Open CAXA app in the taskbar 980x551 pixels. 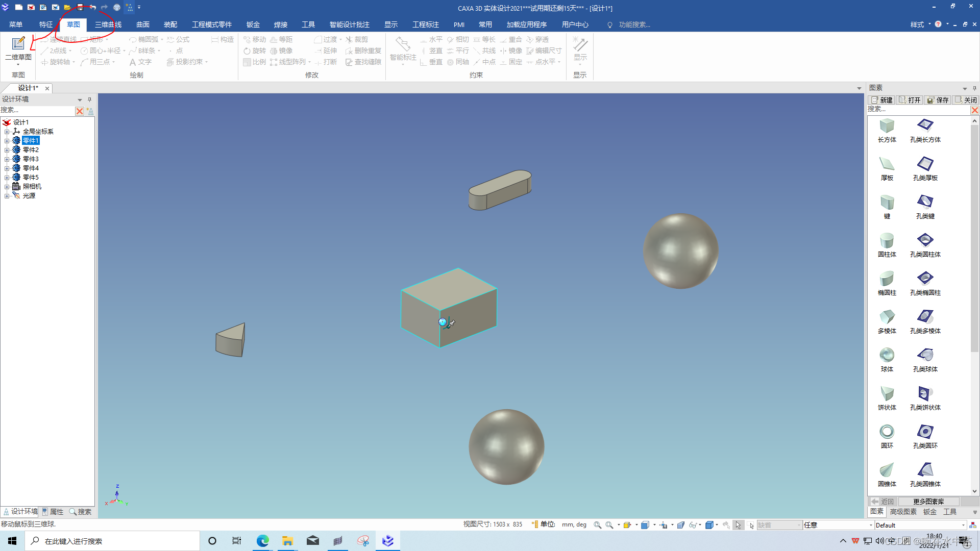coord(388,541)
